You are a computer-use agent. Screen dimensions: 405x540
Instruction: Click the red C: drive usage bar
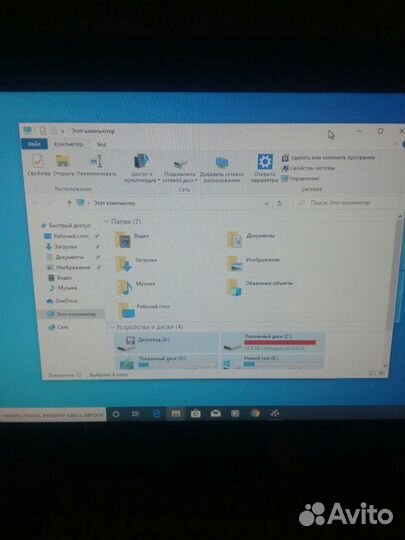coord(280,343)
